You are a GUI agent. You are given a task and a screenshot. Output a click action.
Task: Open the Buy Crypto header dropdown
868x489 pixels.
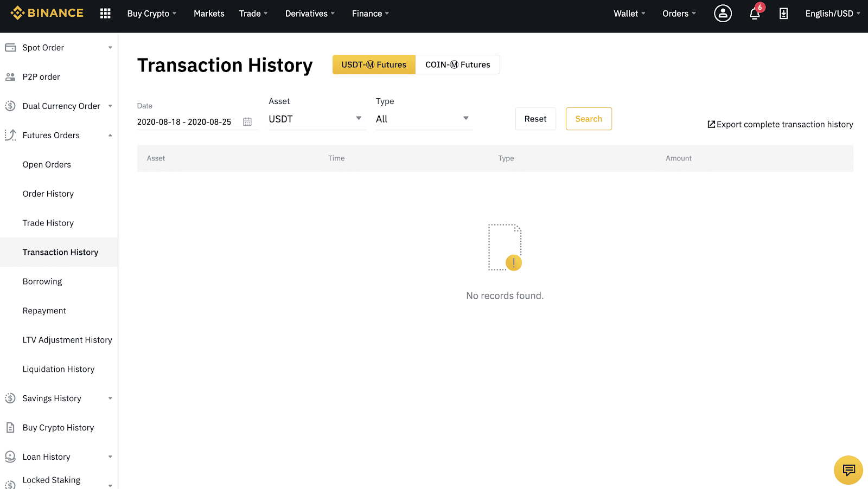[x=152, y=14]
